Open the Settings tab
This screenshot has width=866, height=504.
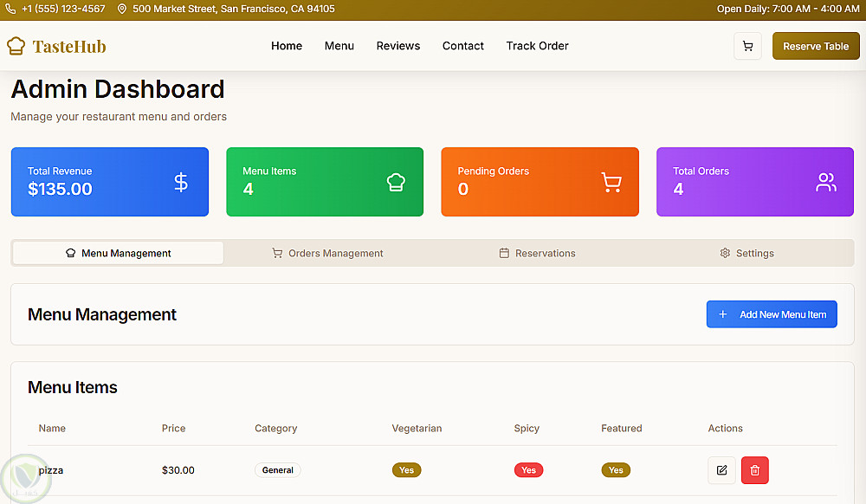(746, 253)
